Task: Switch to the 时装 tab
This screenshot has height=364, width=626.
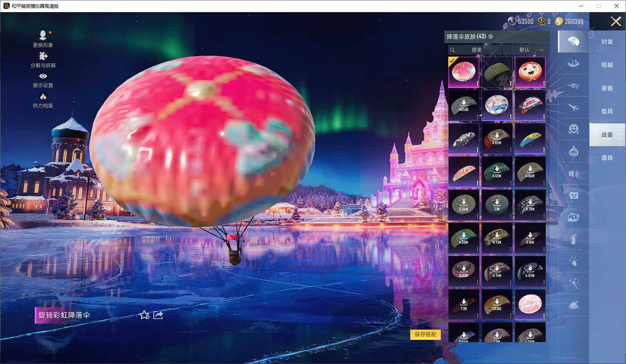Action: tap(607, 42)
